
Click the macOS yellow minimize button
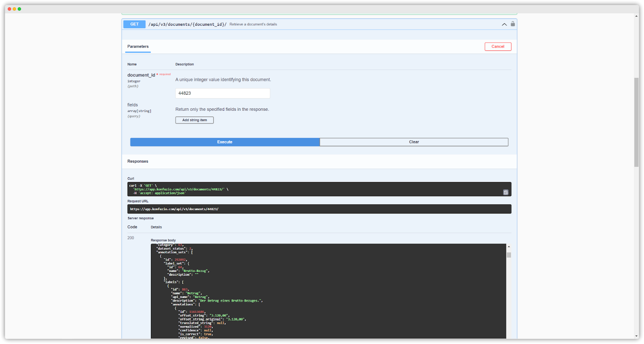[x=14, y=9]
